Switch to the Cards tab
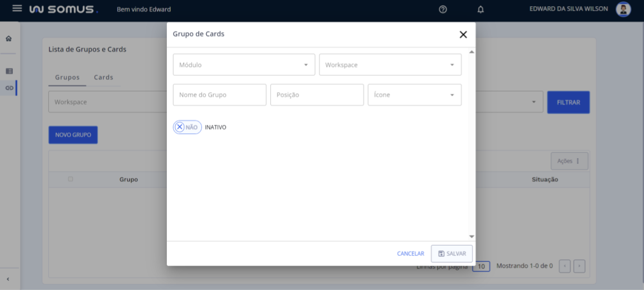Viewport: 644px width, 290px height. pos(103,78)
